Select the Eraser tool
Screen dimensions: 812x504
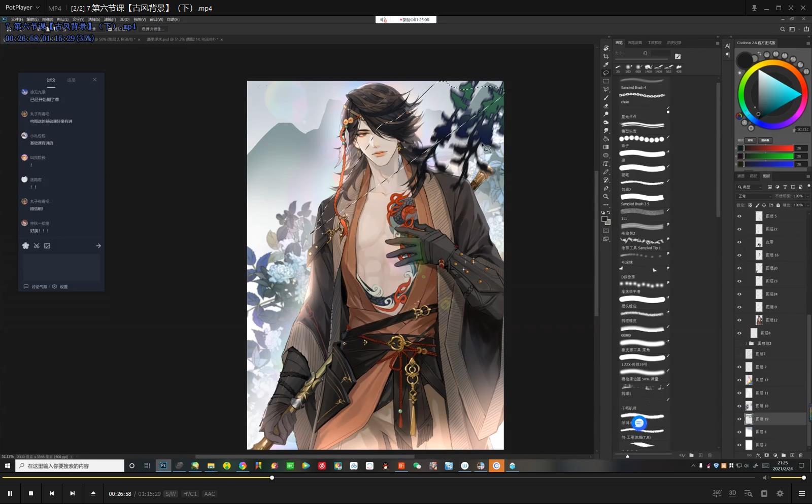coord(606,106)
